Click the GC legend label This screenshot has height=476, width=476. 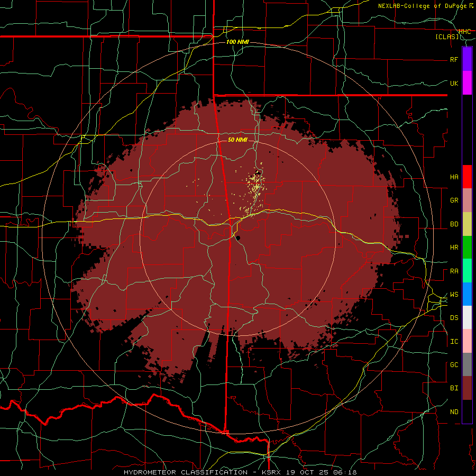pos(454,364)
